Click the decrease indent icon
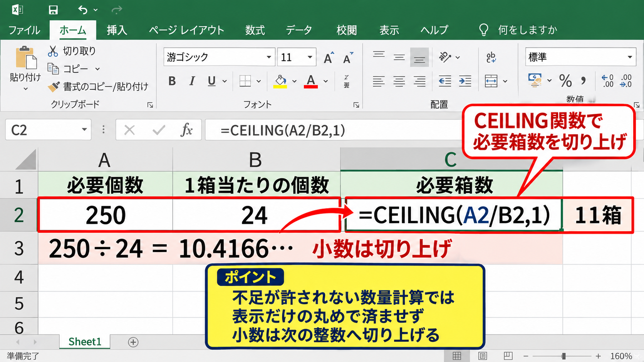This screenshot has height=362, width=644. click(x=445, y=81)
